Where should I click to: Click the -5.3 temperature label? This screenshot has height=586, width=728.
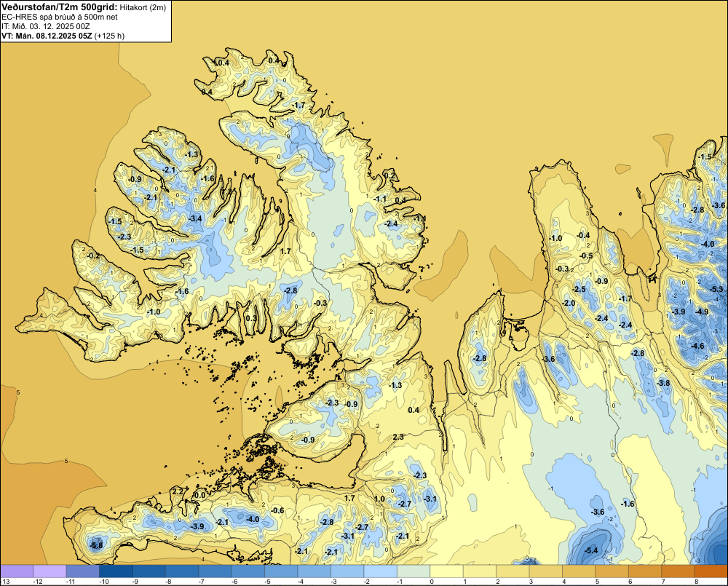pyautogui.click(x=717, y=289)
